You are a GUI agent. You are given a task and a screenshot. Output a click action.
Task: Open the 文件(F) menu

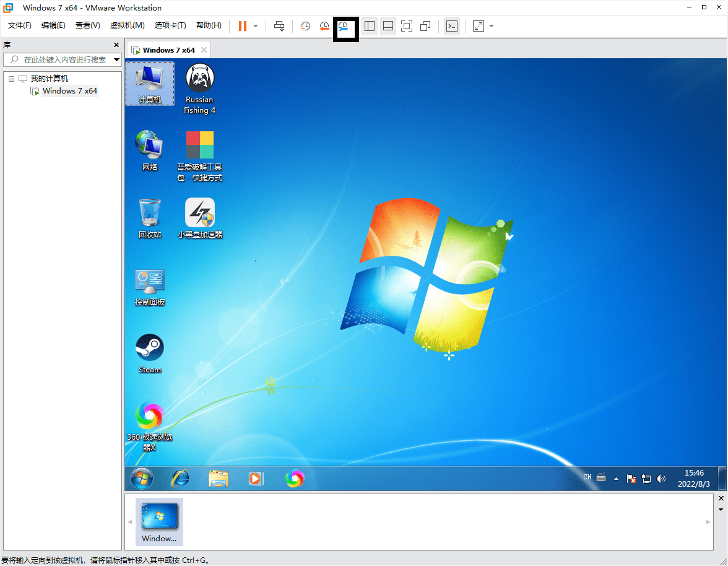click(x=20, y=25)
